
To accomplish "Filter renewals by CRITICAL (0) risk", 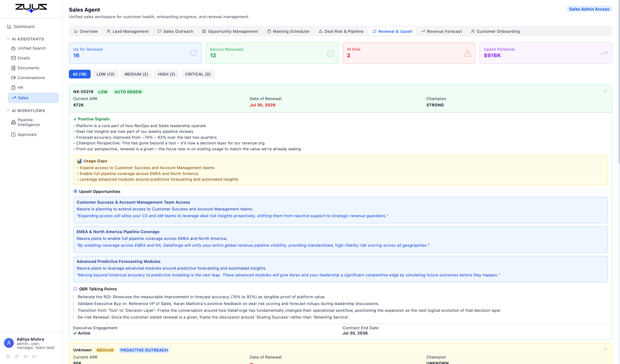I will pyautogui.click(x=198, y=74).
